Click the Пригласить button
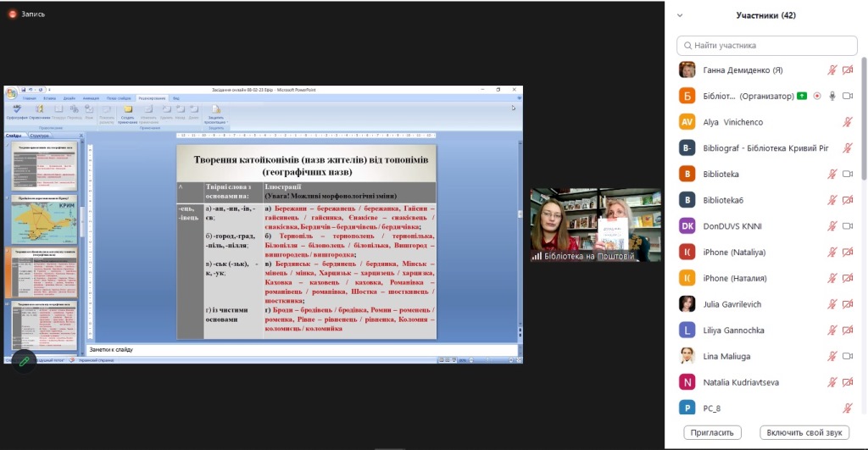The width and height of the screenshot is (868, 450). [x=712, y=433]
